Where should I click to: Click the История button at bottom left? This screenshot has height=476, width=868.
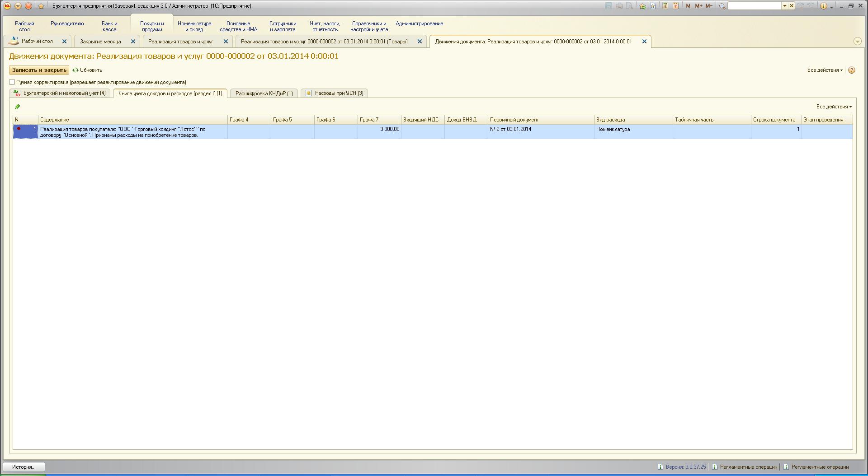pyautogui.click(x=24, y=467)
